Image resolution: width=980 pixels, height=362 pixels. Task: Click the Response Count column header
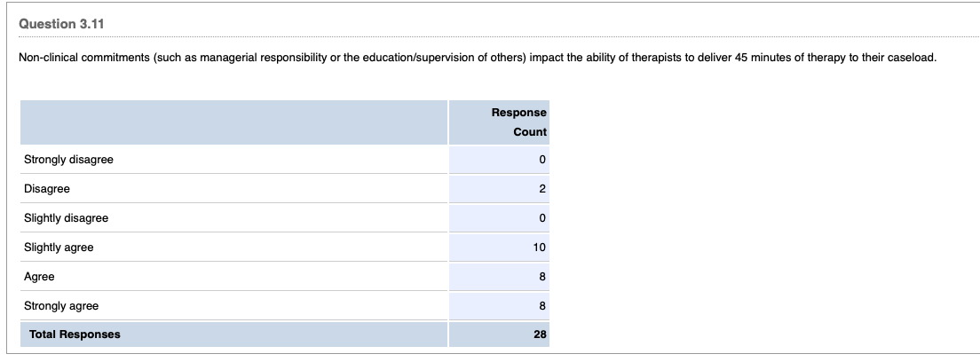point(518,122)
